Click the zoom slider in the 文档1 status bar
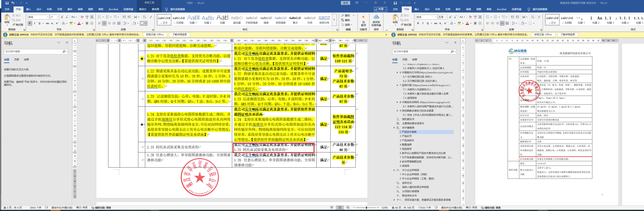This screenshot has height=211, width=644. [366, 208]
